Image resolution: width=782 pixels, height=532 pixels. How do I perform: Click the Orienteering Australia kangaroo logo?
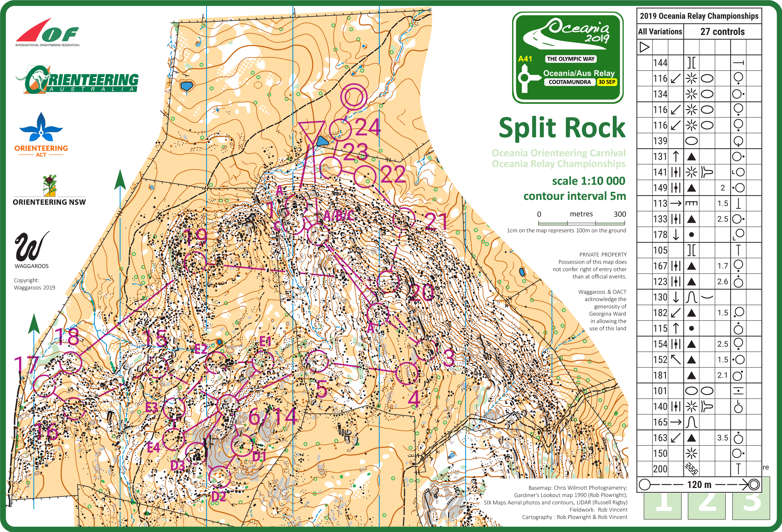click(77, 80)
